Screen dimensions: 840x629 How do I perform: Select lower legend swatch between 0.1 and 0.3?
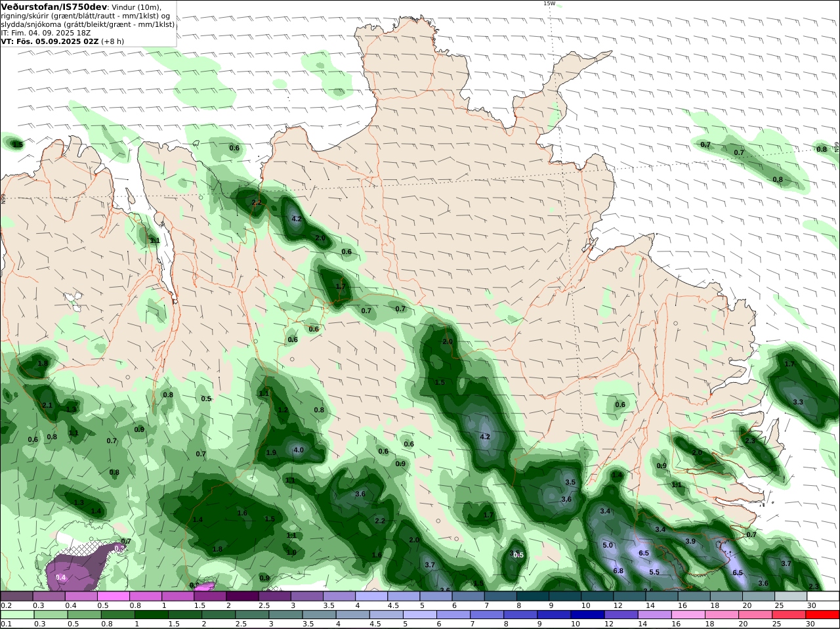pyautogui.click(x=16, y=615)
